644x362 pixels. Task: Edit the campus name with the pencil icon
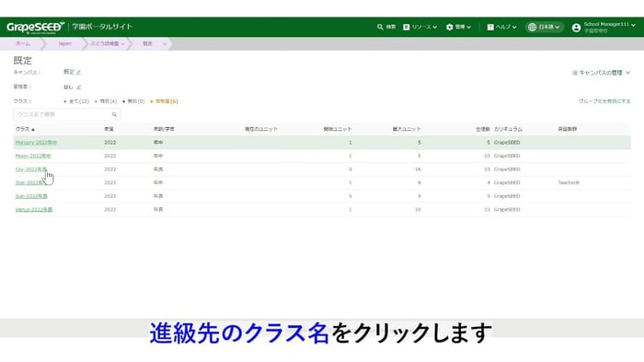pyautogui.click(x=79, y=72)
